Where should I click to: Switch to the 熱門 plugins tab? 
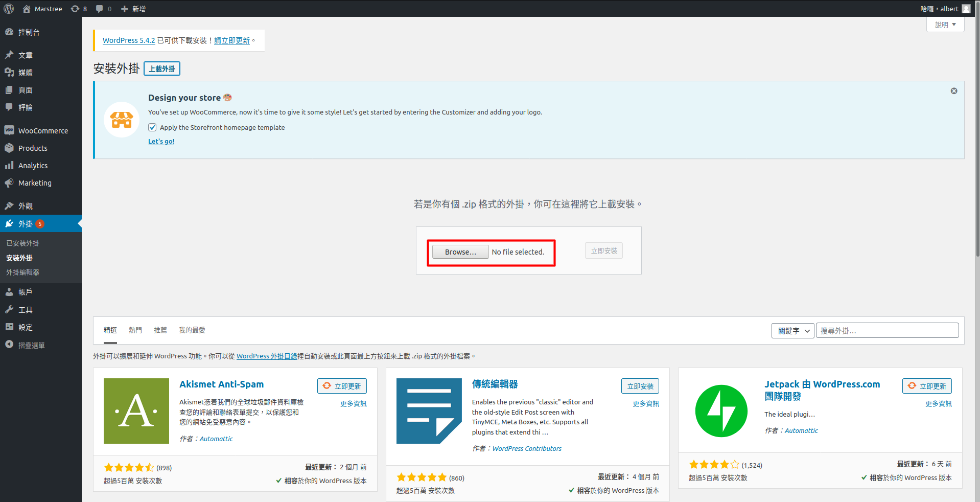[x=135, y=330]
